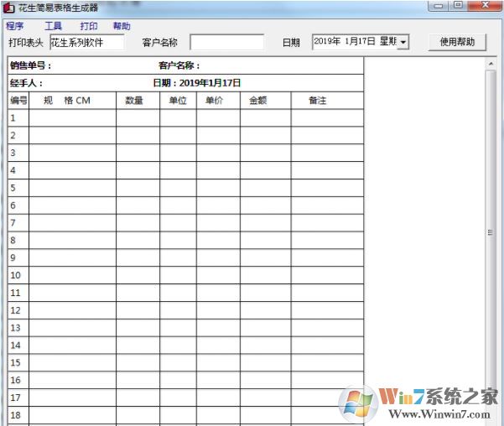
Task: Click the app icon in title bar
Action: pyautogui.click(x=8, y=8)
